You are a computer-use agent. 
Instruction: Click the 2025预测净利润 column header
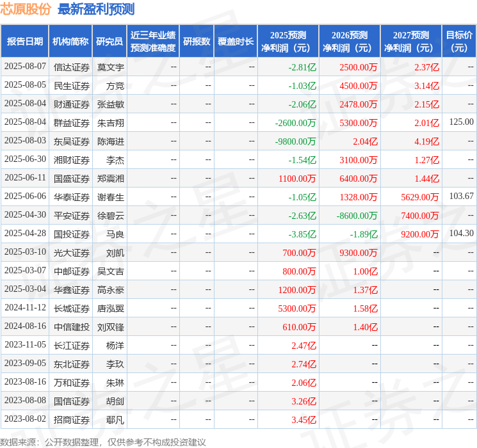coord(288,41)
